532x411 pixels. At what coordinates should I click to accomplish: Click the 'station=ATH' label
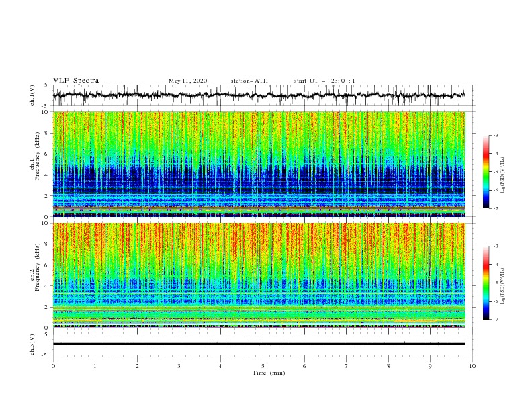(249, 81)
